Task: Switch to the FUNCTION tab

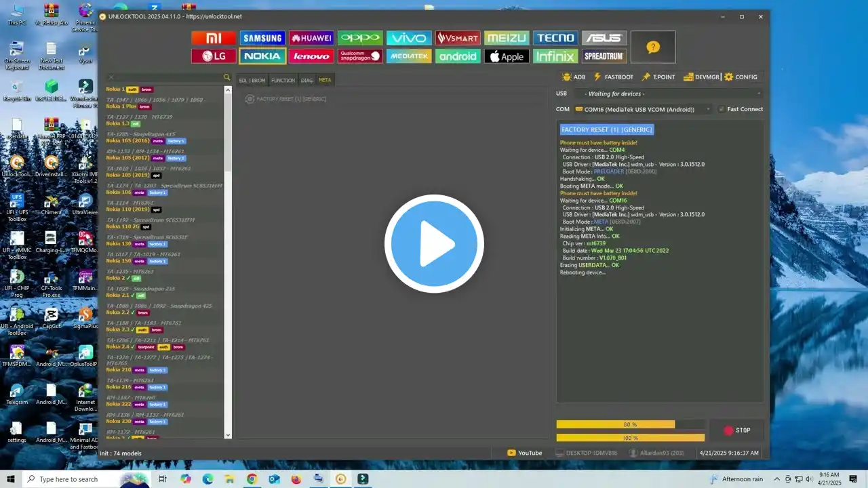Action: click(283, 80)
